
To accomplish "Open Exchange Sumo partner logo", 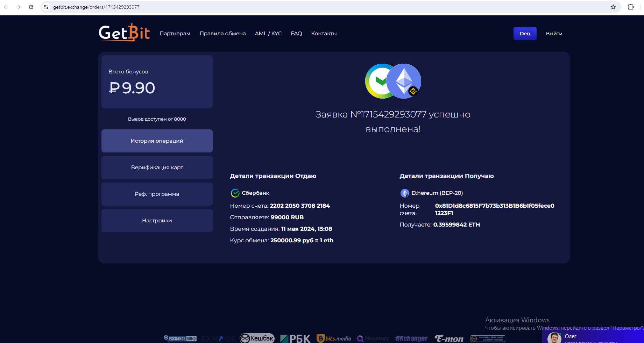I will click(x=180, y=338).
